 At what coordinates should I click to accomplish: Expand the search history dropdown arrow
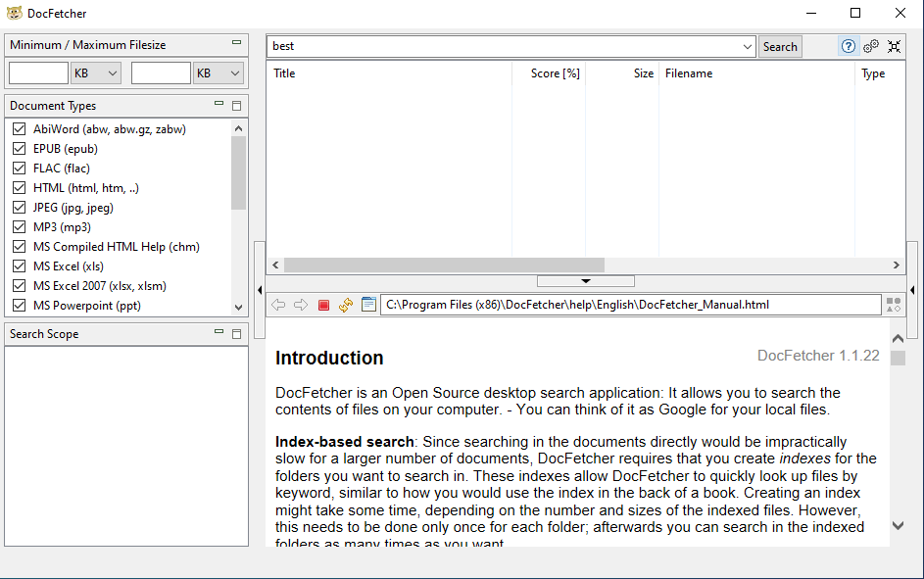tap(747, 46)
